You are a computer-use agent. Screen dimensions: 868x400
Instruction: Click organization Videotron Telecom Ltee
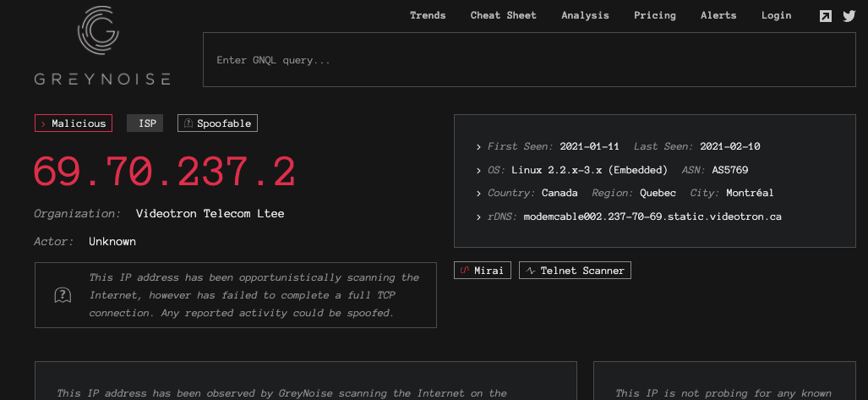click(210, 214)
